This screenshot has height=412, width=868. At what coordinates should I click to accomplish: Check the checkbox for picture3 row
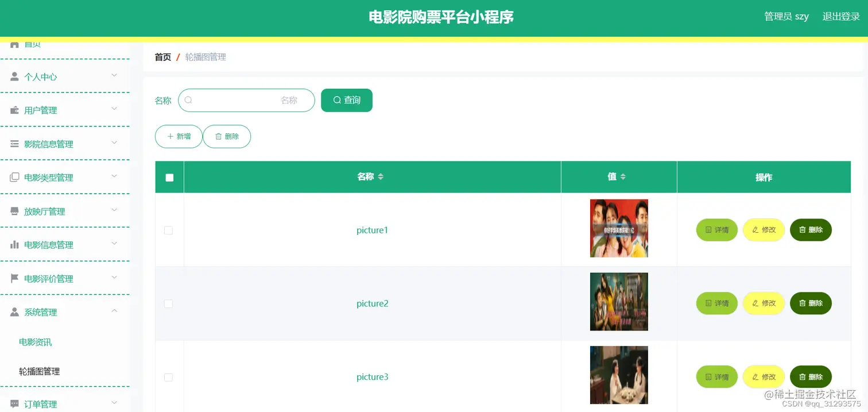pyautogui.click(x=168, y=377)
